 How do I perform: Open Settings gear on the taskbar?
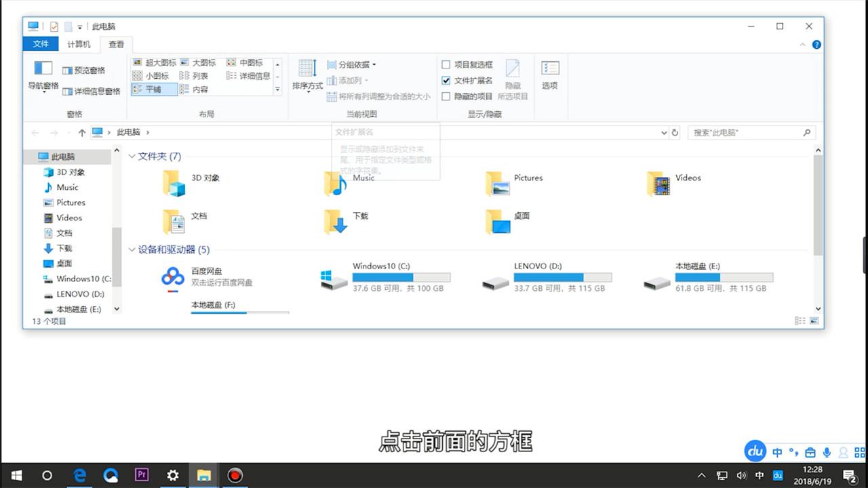point(173,475)
